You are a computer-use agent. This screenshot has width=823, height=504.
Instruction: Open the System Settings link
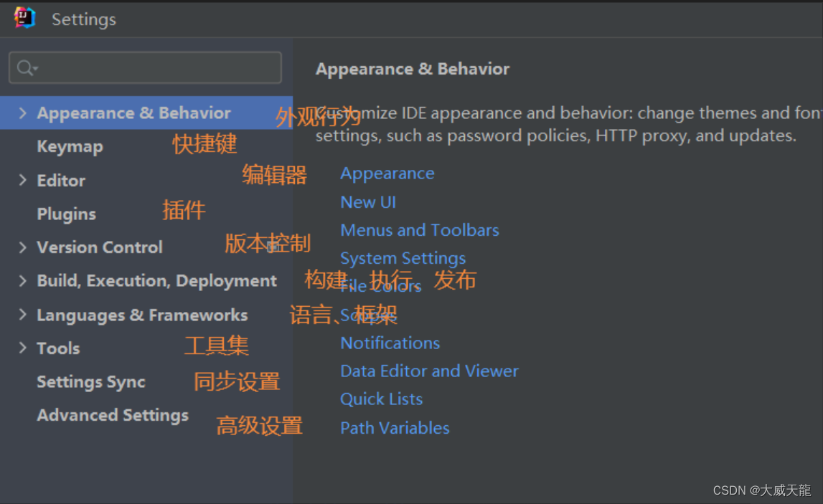403,258
